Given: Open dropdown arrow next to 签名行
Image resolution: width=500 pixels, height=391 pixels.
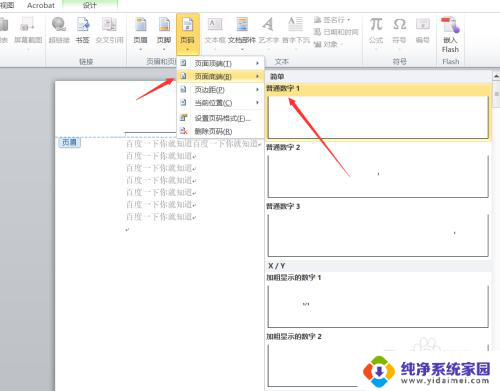Looking at the screenshot, I should point(349,20).
